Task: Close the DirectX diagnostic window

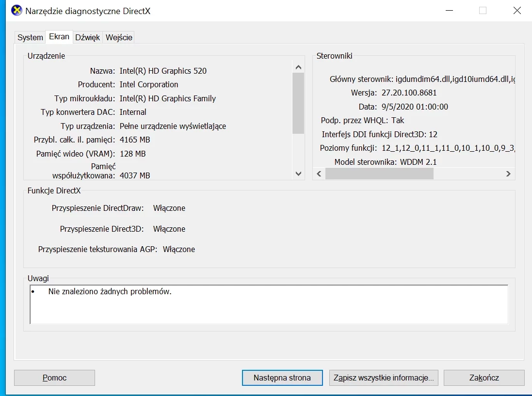Action: [517, 11]
